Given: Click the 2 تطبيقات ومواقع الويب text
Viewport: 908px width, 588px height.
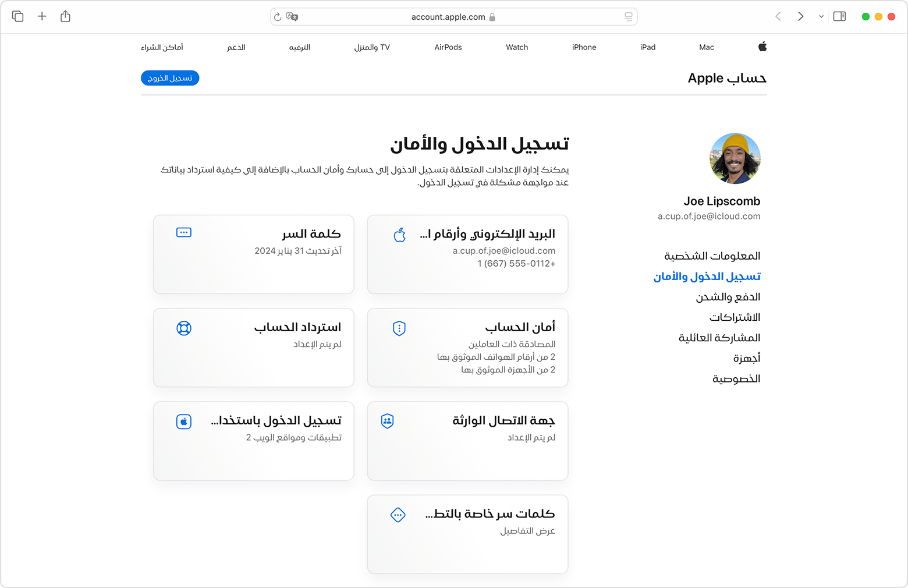Looking at the screenshot, I should (294, 437).
